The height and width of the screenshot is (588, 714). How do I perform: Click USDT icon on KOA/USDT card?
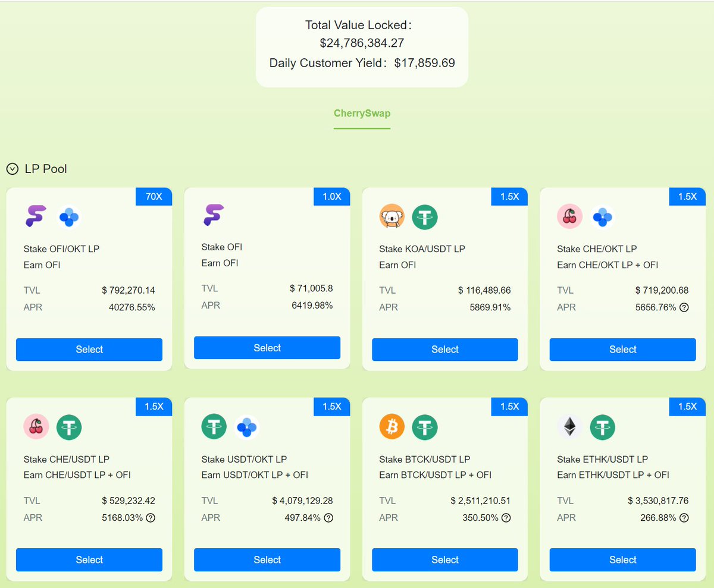click(x=425, y=217)
